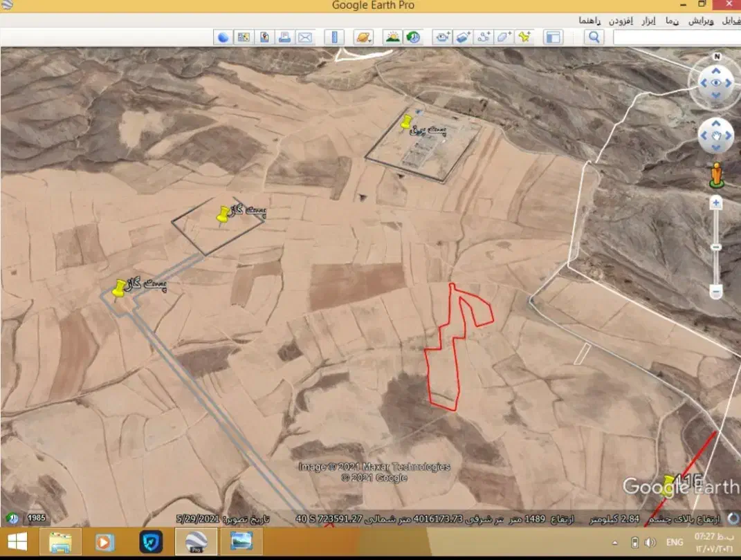Screen dimensions: 741x560
Task: Click the Print icon in toolbar
Action: click(x=284, y=37)
